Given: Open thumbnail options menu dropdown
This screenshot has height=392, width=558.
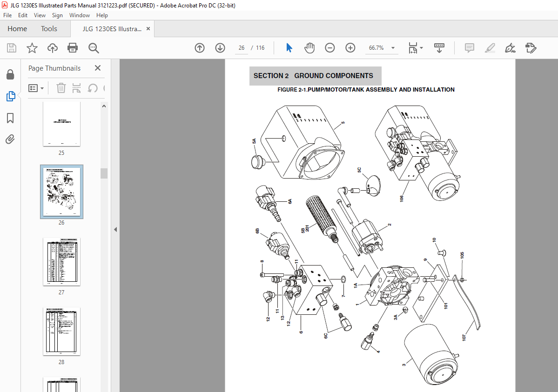Looking at the screenshot, I should (x=36, y=88).
